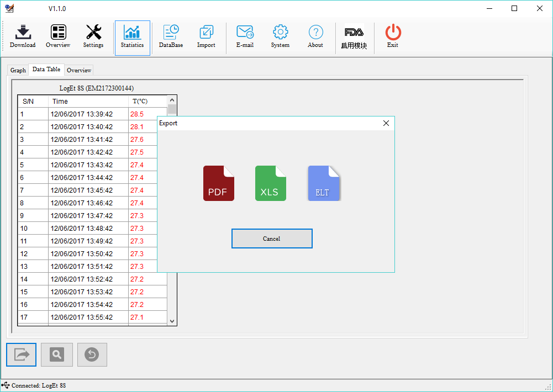
Task: Click the Import toolbar icon
Action: pos(206,37)
